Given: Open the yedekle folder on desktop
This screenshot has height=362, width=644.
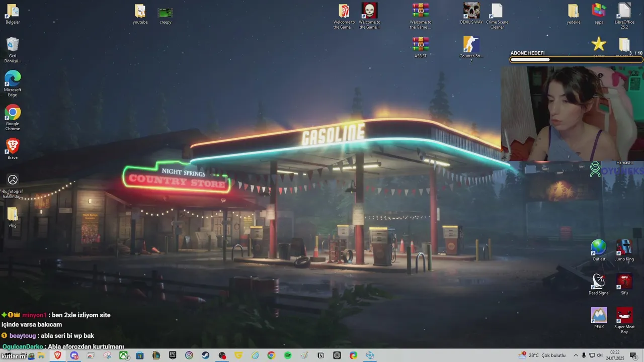Looking at the screenshot, I should pos(574,14).
